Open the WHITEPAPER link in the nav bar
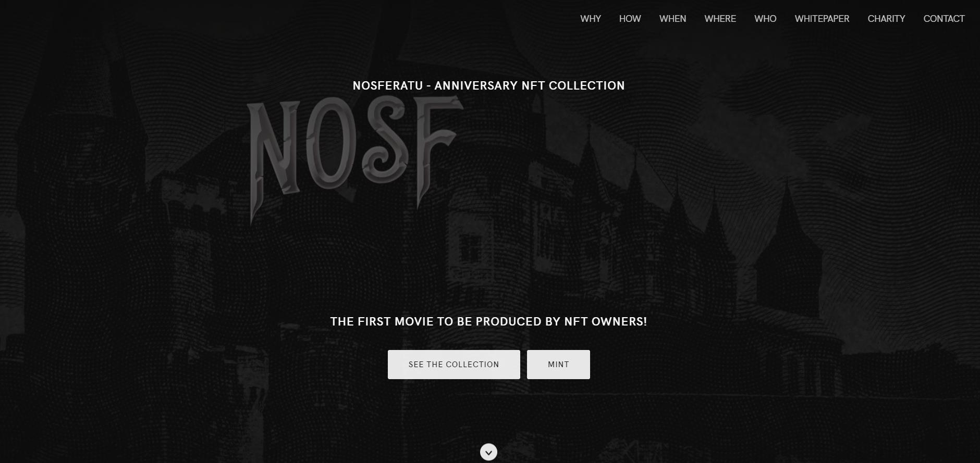This screenshot has height=463, width=980. [822, 19]
